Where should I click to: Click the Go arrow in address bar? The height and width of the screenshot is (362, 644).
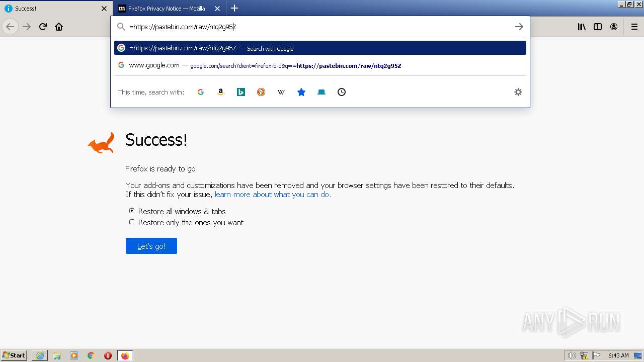(x=519, y=27)
